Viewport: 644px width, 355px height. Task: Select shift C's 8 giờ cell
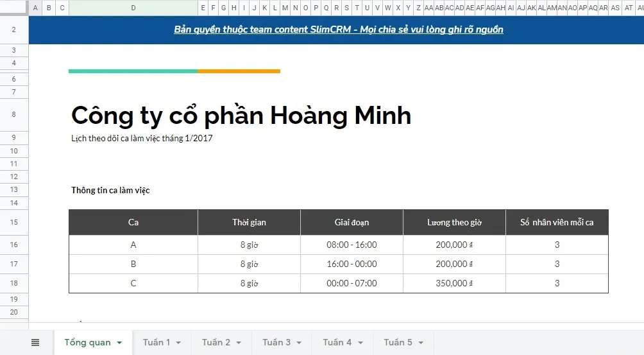(x=250, y=283)
